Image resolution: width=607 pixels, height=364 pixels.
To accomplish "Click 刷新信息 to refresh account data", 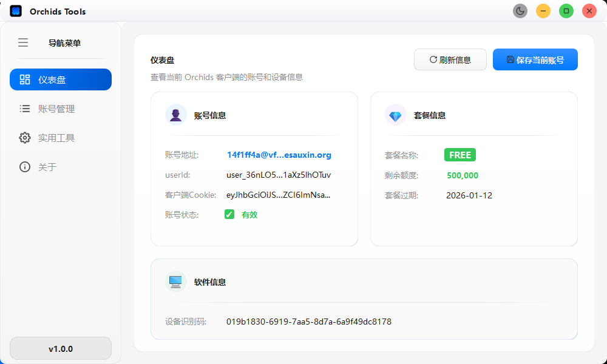I will click(450, 59).
